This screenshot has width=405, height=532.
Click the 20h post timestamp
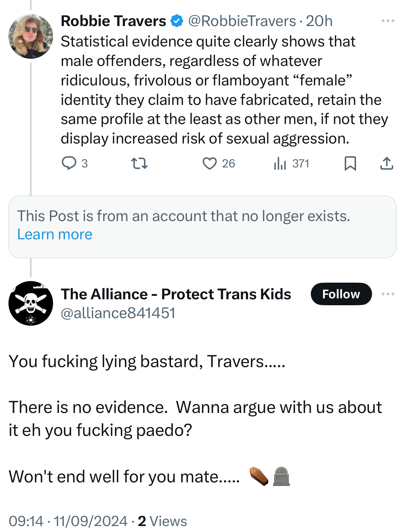click(319, 21)
